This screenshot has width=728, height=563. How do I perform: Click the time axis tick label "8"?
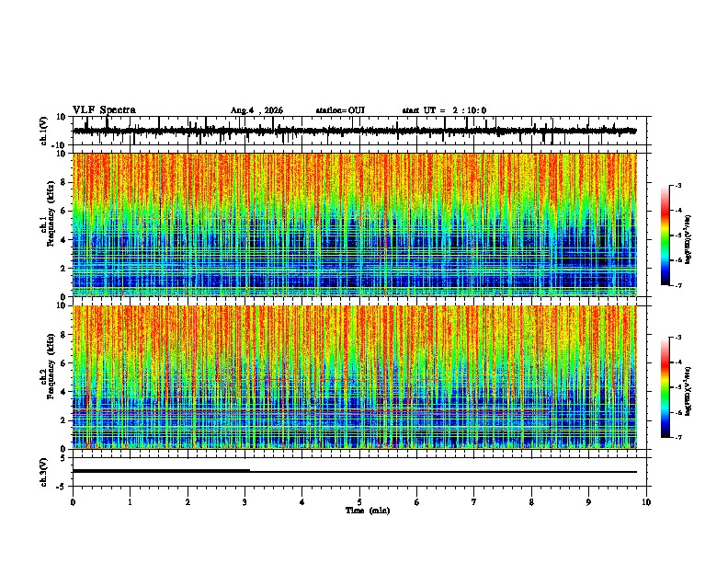[531, 502]
